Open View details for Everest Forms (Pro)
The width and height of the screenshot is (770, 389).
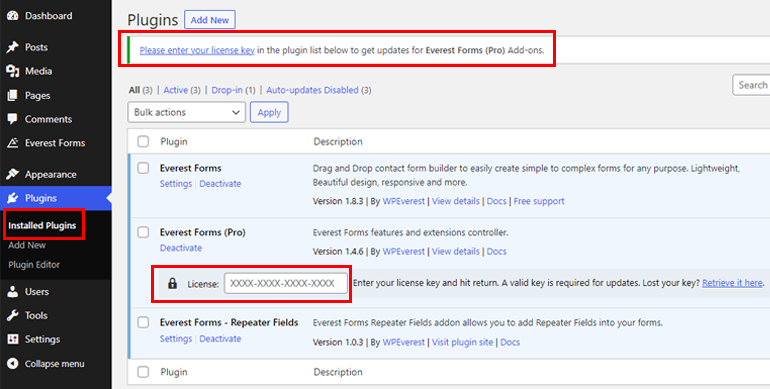(x=456, y=251)
